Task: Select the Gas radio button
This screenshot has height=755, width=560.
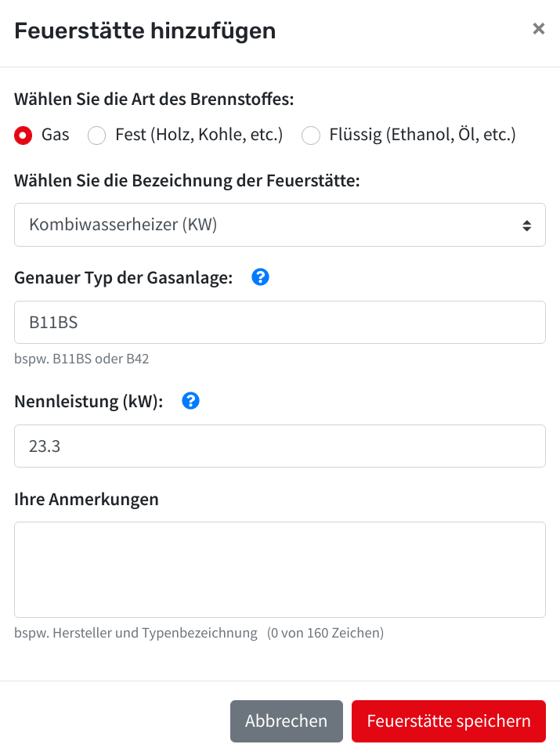Action: coord(23,135)
